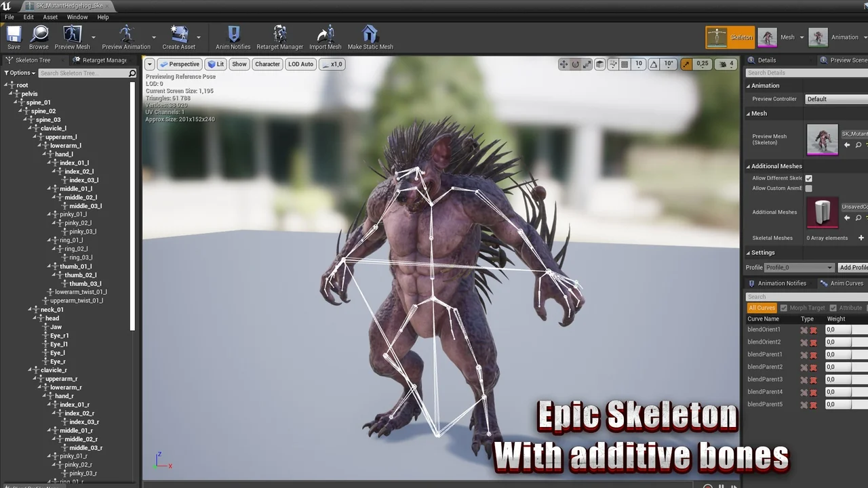Toggle Allow Different Skeletons checkbox
This screenshot has width=868, height=488.
pos(808,178)
